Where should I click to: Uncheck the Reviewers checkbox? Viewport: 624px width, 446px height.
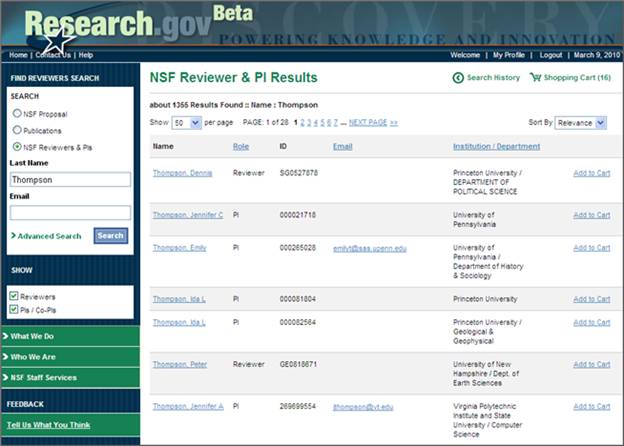click(x=14, y=297)
